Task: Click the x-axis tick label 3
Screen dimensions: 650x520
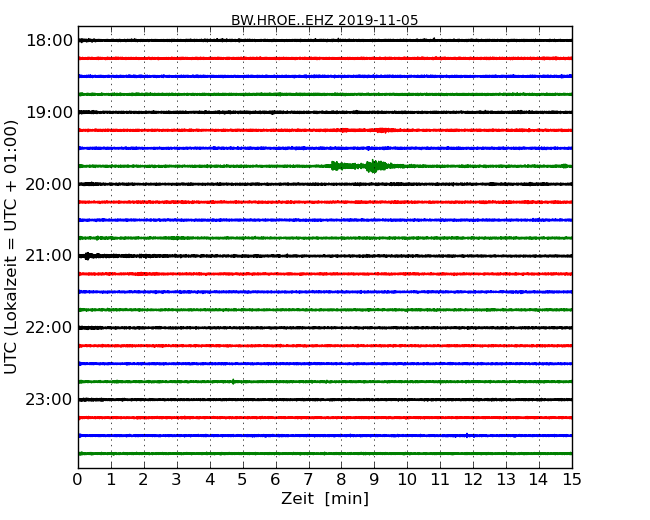Action: point(177,479)
